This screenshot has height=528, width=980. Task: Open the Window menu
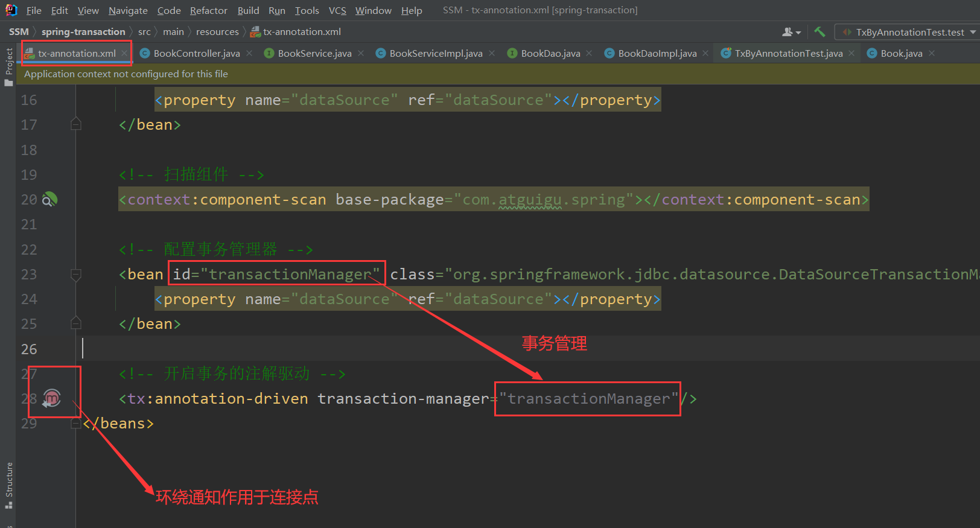click(374, 10)
